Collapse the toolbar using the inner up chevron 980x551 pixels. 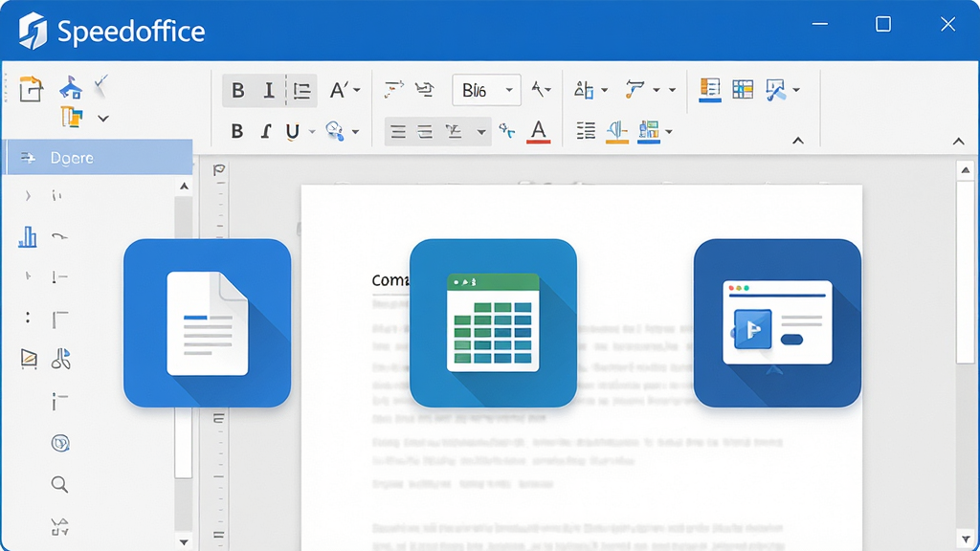(798, 141)
